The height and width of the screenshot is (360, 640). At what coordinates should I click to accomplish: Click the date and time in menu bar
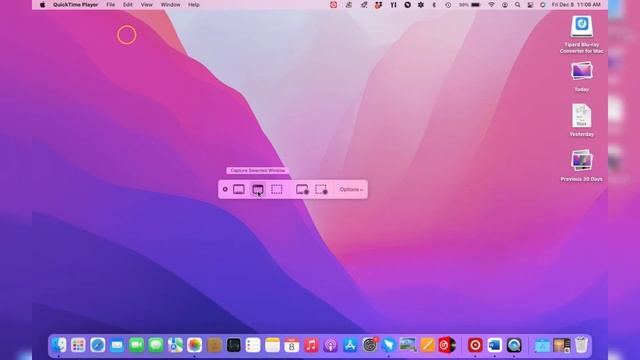576,5
